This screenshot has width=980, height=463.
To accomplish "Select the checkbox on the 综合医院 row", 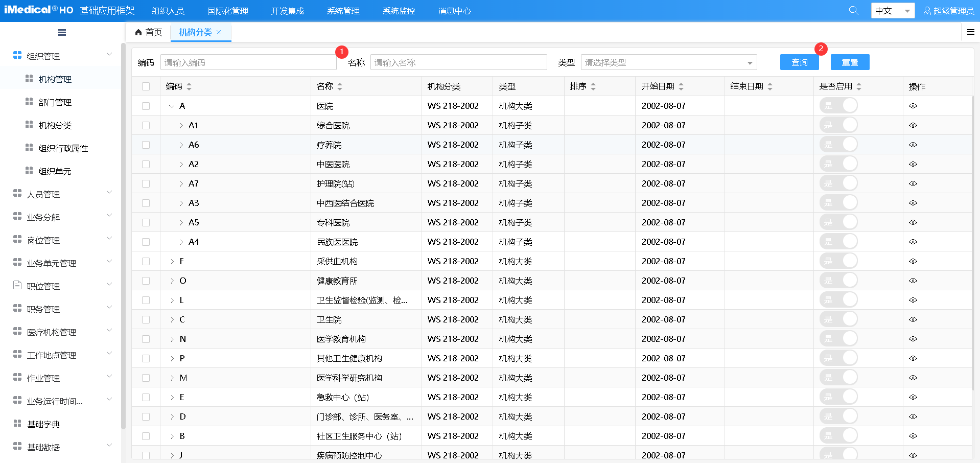I will point(146,125).
